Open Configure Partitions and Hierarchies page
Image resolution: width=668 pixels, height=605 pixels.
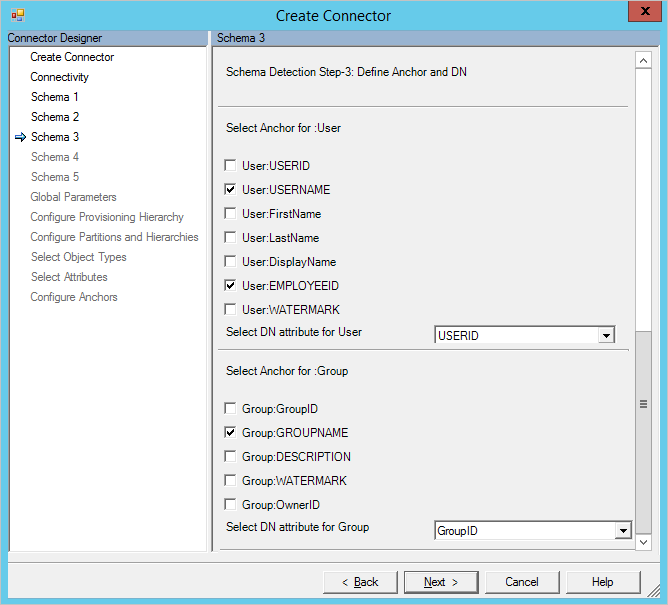114,237
